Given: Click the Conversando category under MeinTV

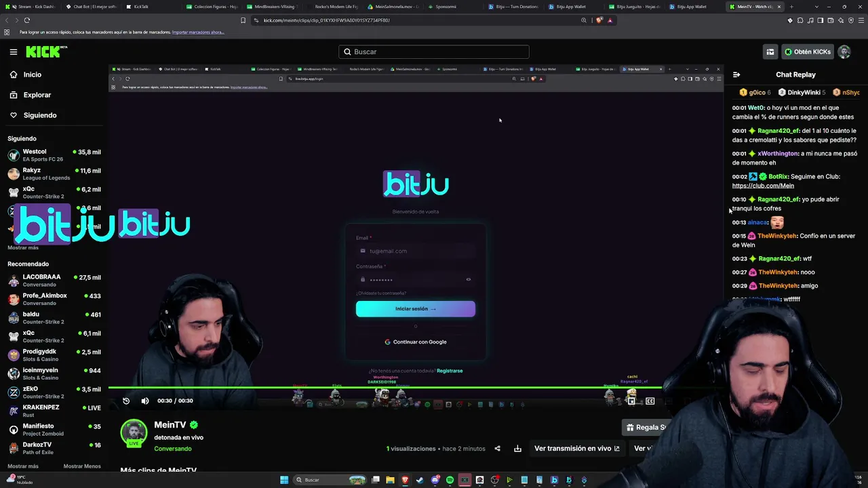Looking at the screenshot, I should pos(173,449).
